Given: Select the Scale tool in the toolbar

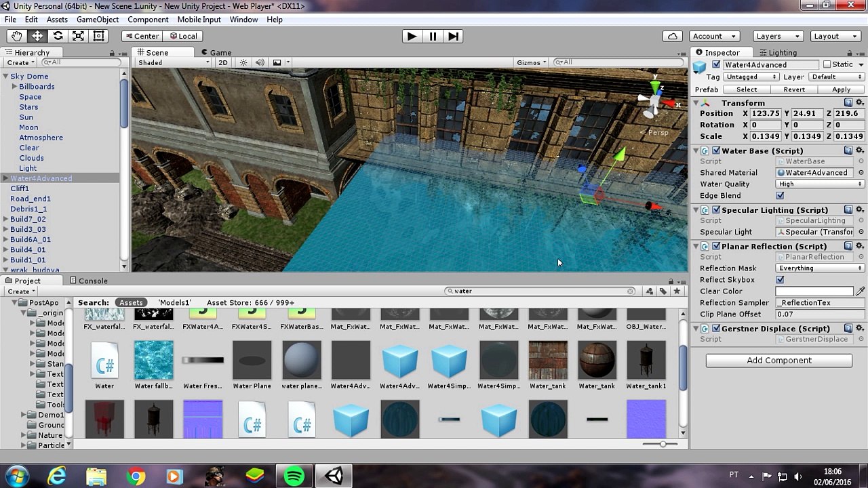Looking at the screenshot, I should [78, 36].
